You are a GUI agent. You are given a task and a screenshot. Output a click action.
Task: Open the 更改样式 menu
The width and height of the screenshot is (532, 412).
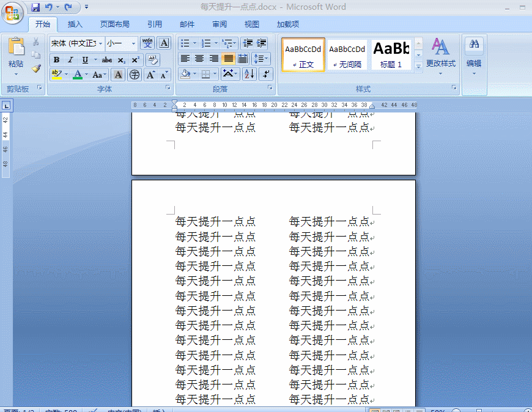[x=441, y=56]
